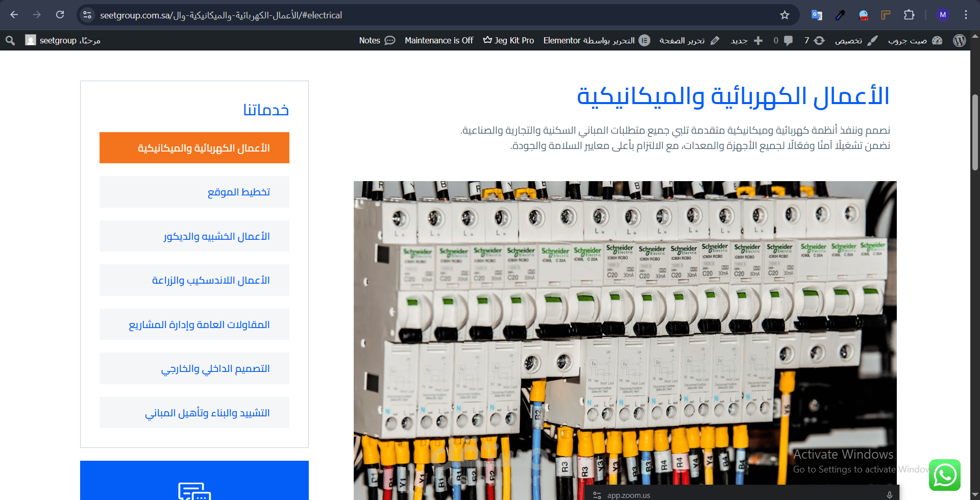980x500 pixels.
Task: Go back to the previous page
Action: (x=14, y=15)
